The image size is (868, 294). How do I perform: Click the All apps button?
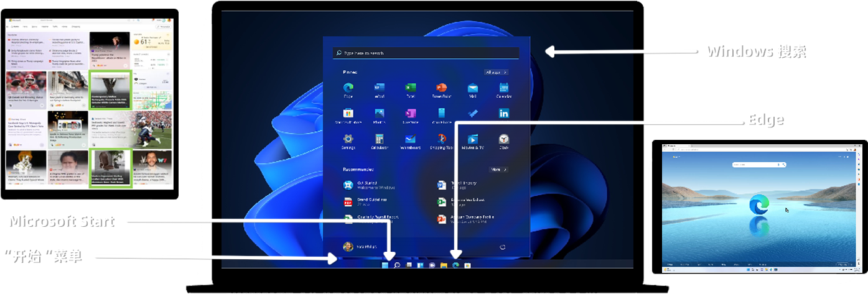tap(497, 72)
